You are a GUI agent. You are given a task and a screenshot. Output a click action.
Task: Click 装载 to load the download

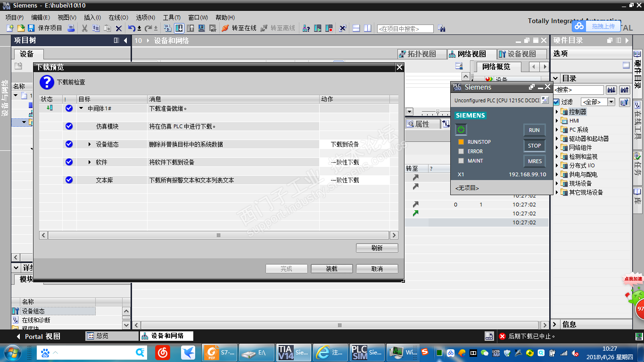pyautogui.click(x=331, y=269)
